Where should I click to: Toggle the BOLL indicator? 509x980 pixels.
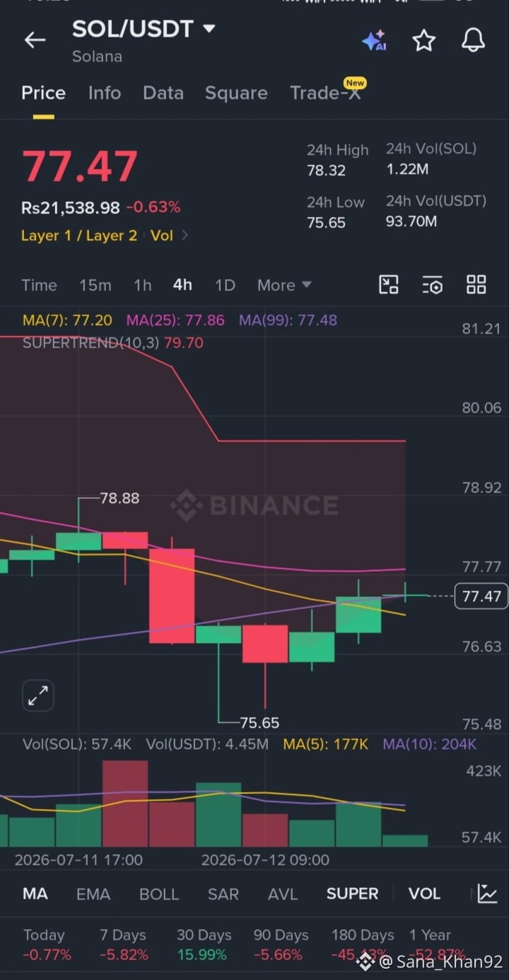click(x=159, y=894)
